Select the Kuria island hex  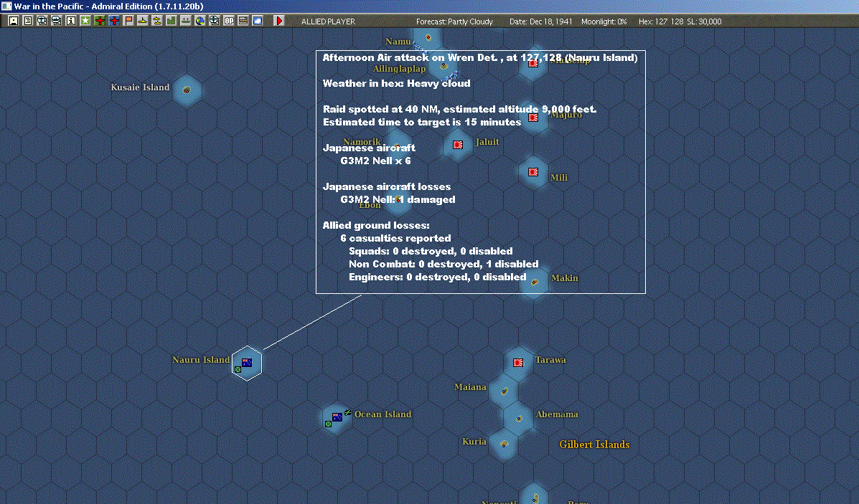point(504,444)
